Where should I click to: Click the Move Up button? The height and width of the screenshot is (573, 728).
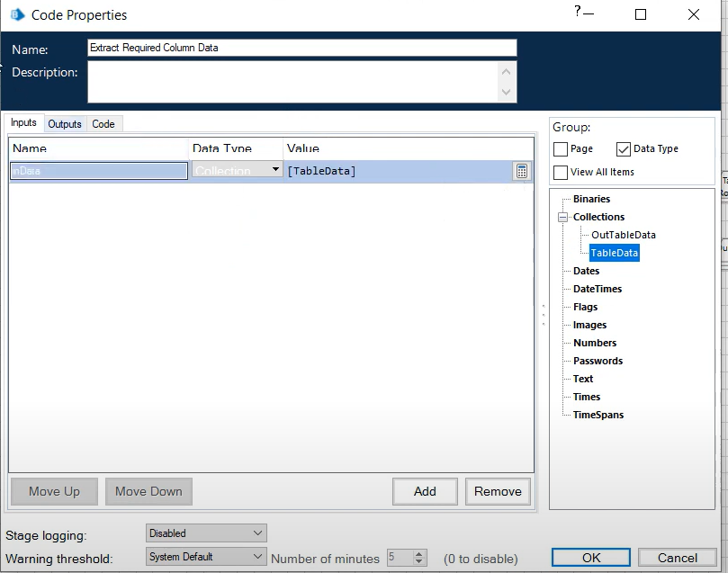click(54, 491)
